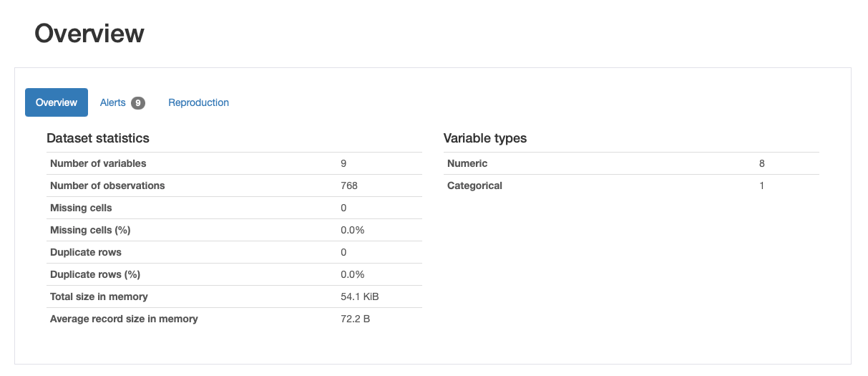The width and height of the screenshot is (868, 376).
Task: Select Average record size in memory label
Action: coord(124,319)
